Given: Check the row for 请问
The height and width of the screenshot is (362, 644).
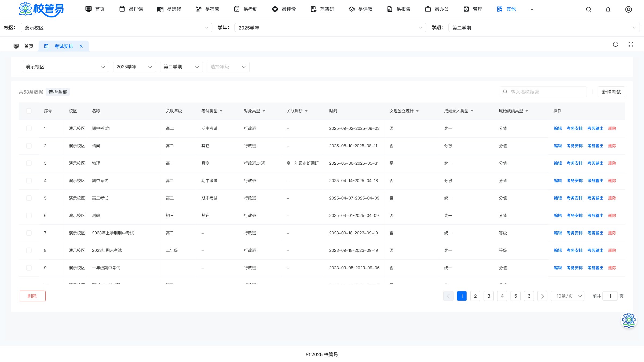Looking at the screenshot, I should click(29, 146).
